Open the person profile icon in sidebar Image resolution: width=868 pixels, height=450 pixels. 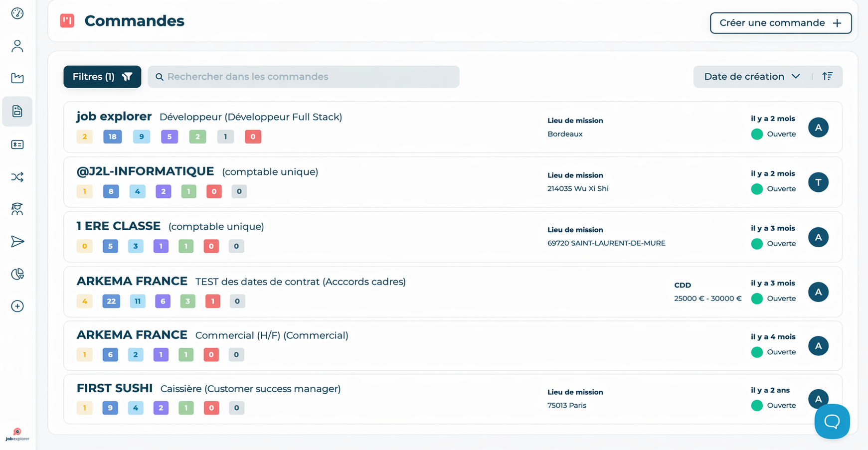[17, 46]
